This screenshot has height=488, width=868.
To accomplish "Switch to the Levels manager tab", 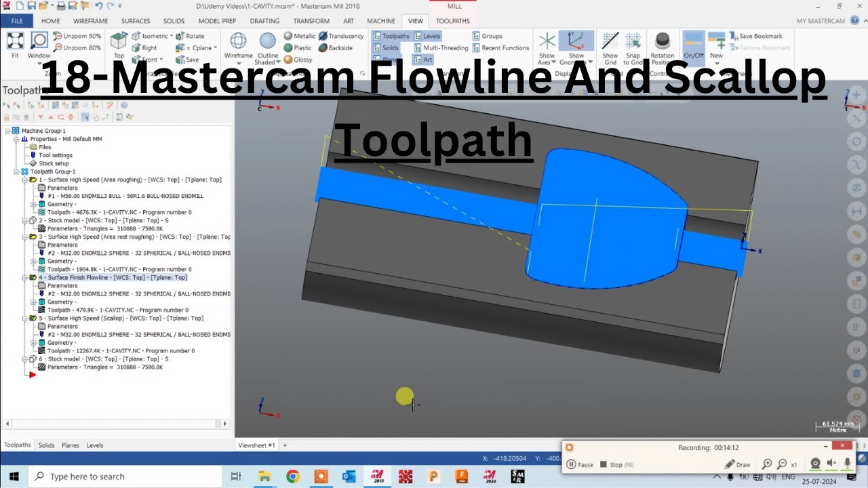I will [95, 445].
